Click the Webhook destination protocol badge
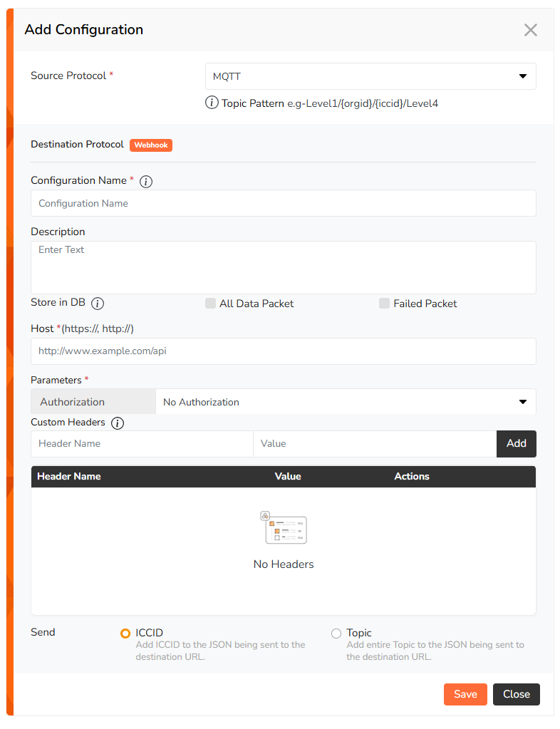The width and height of the screenshot is (560, 729). (x=151, y=145)
